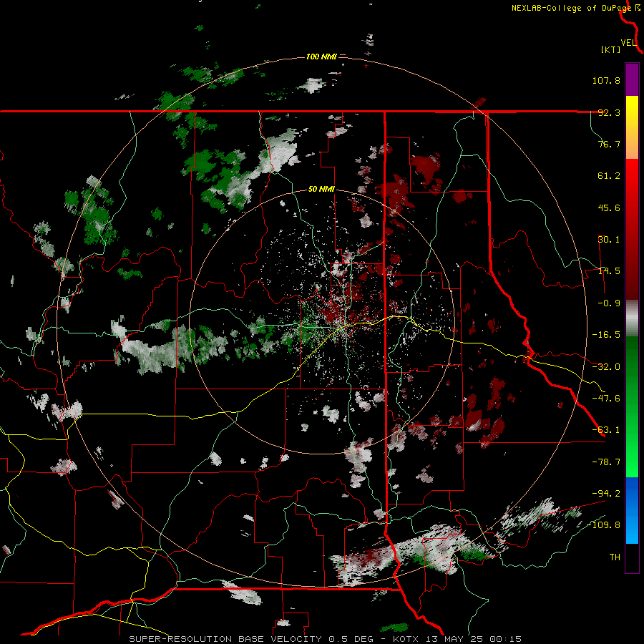Image resolution: width=644 pixels, height=644 pixels.
Task: Click the -47.6 value on velocity scale
Action: 606,399
